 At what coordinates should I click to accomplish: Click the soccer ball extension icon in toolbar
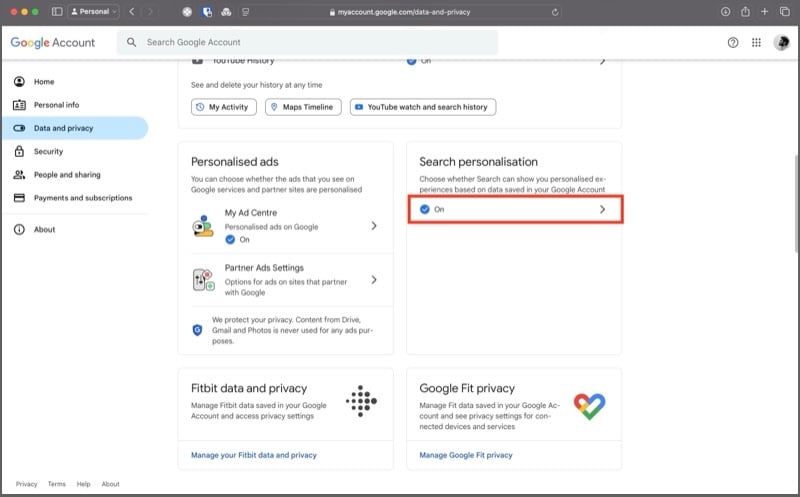[187, 12]
